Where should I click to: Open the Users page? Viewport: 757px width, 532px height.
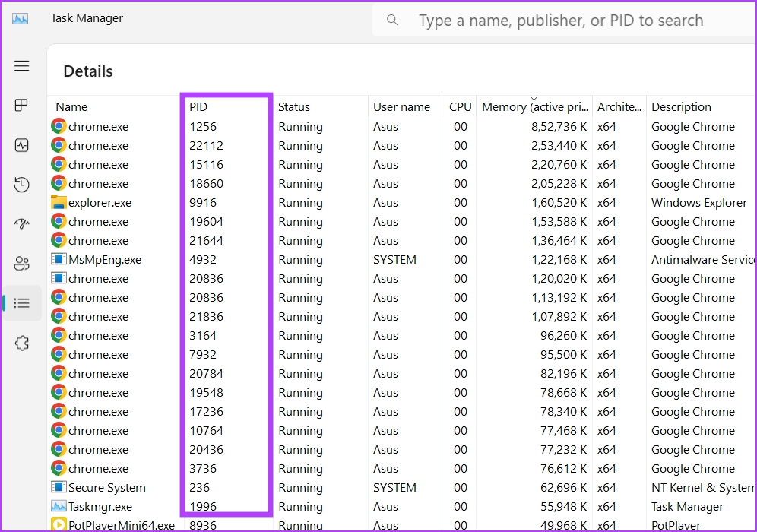click(22, 263)
